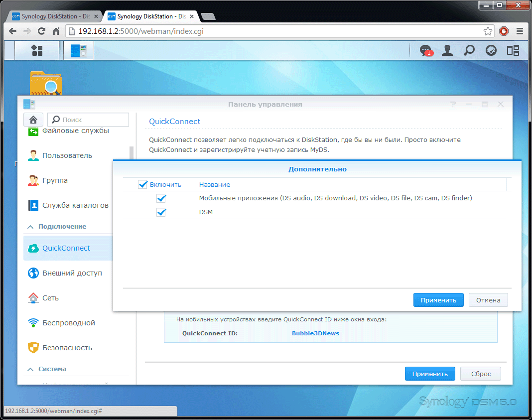Image resolution: width=532 pixels, height=420 pixels.
Task: Click the red adblock extension icon
Action: pos(504,31)
